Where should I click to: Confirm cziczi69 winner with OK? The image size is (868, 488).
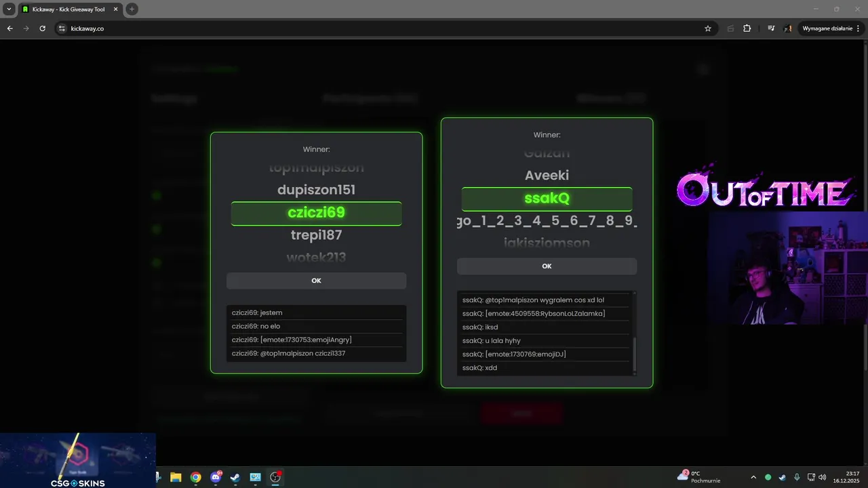click(316, 281)
